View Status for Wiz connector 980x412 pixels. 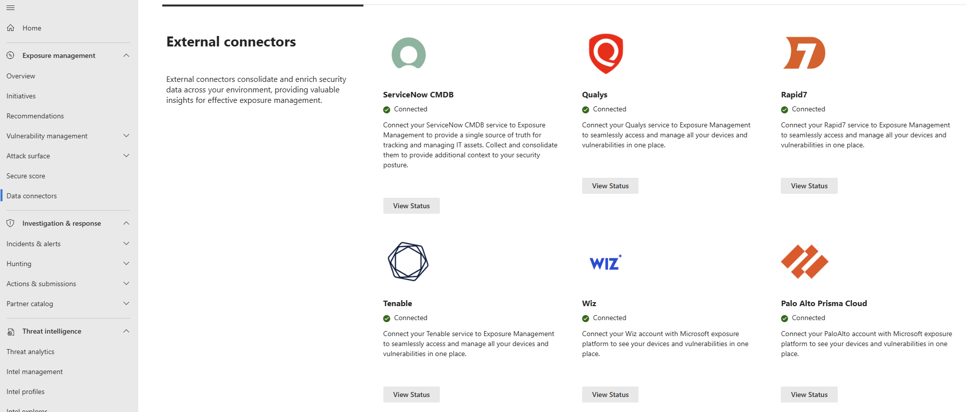610,395
